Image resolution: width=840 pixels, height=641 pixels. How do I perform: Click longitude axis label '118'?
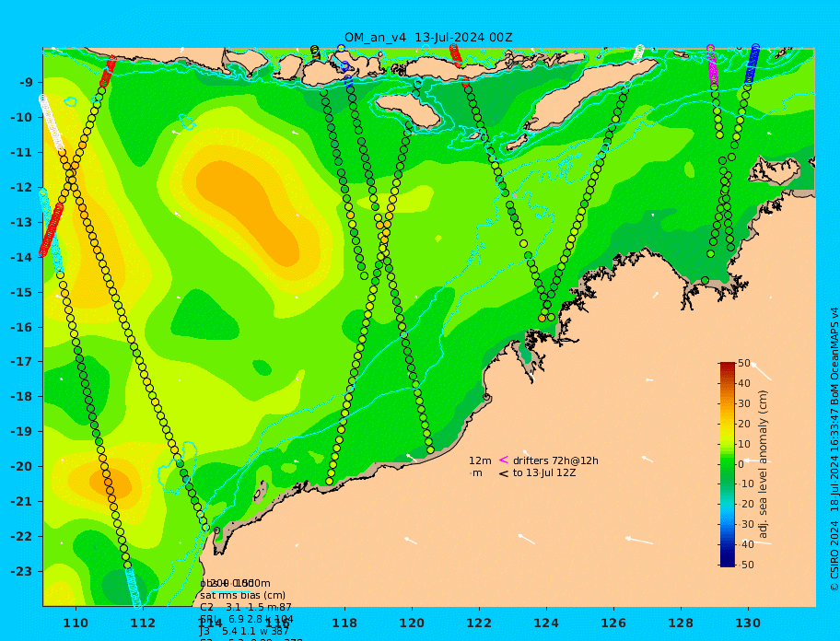coord(345,624)
